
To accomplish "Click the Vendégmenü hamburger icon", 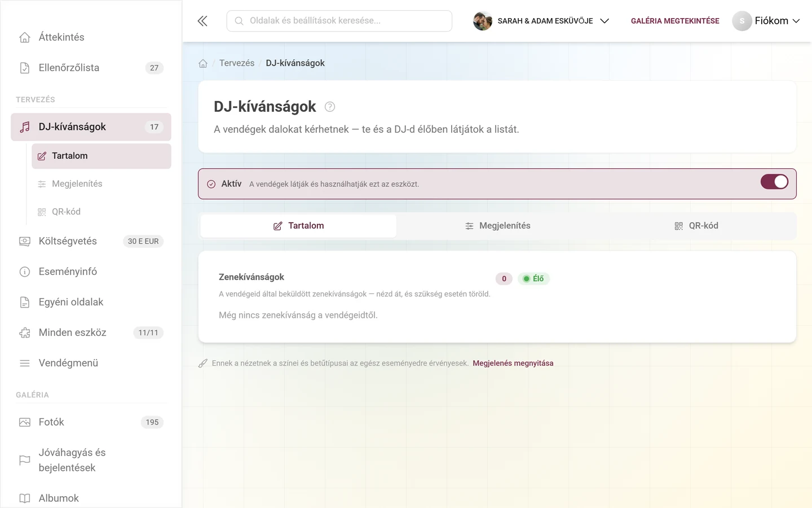I will [x=25, y=363].
